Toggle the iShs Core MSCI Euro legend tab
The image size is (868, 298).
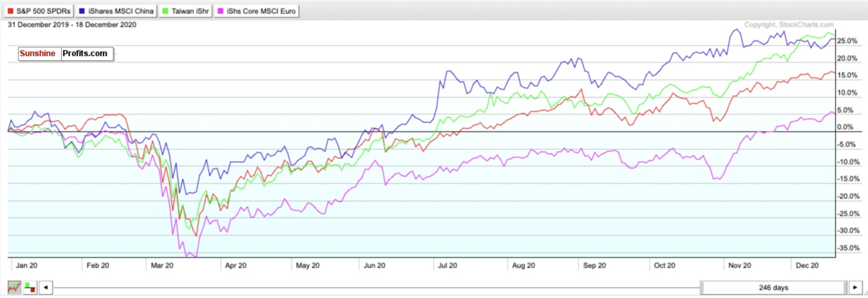[x=257, y=11]
